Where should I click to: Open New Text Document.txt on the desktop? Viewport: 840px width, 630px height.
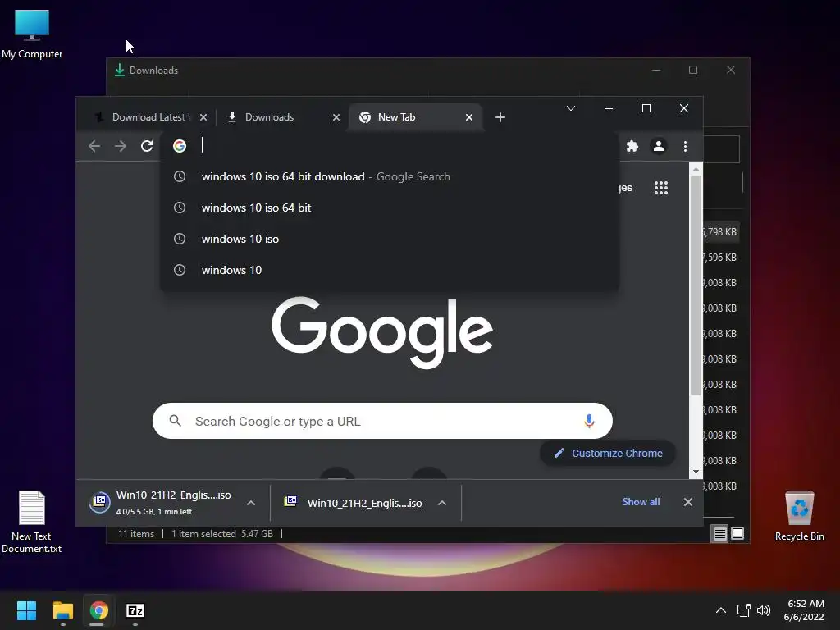coord(32,522)
